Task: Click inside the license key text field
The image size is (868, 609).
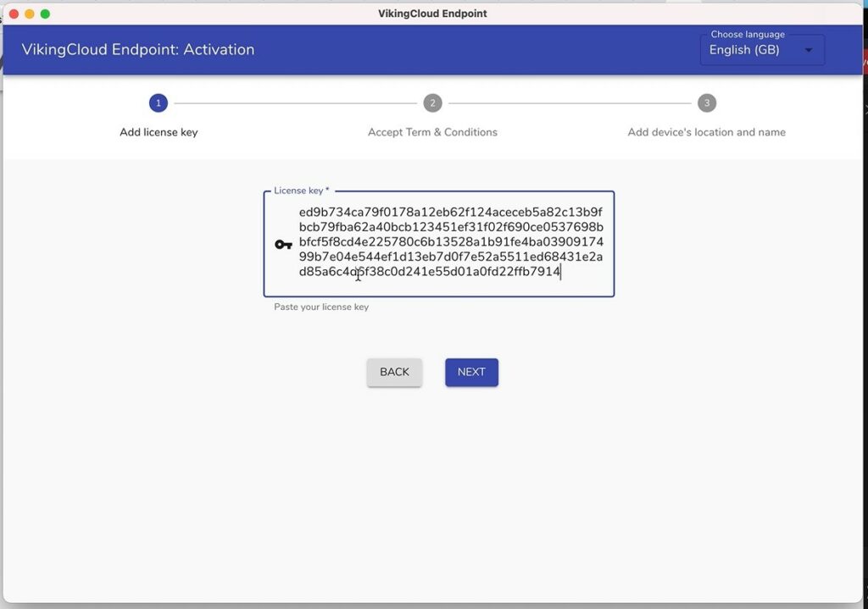Action: coord(450,241)
